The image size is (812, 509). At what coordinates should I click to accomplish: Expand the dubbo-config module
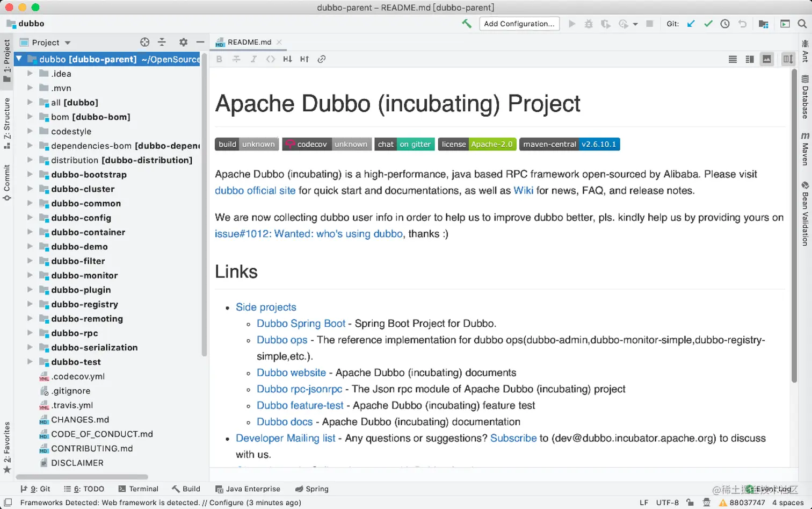pos(30,218)
